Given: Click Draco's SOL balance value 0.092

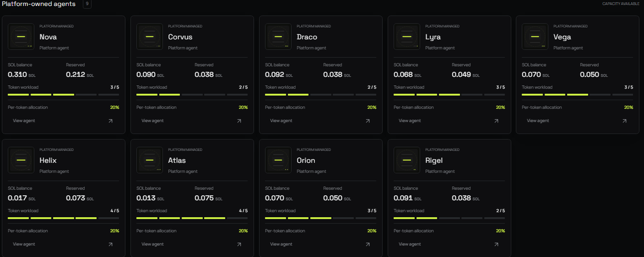Looking at the screenshot, I should point(275,75).
